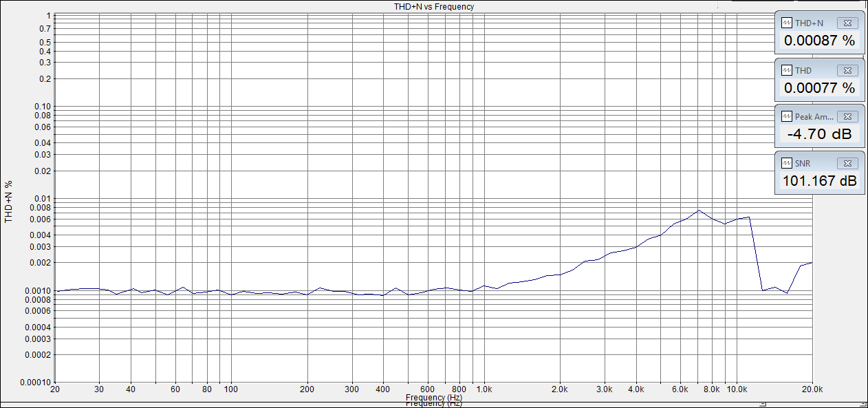Click the 4.0k frequency axis tick label
The height and width of the screenshot is (408, 868).
(x=636, y=389)
